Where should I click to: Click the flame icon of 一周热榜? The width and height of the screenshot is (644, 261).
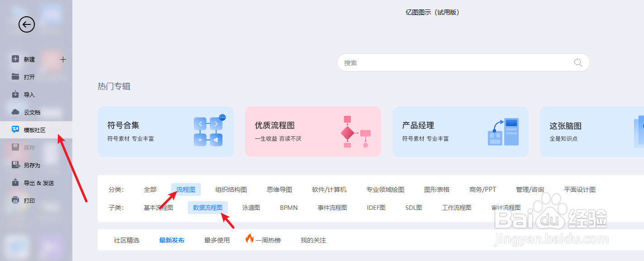(x=250, y=239)
